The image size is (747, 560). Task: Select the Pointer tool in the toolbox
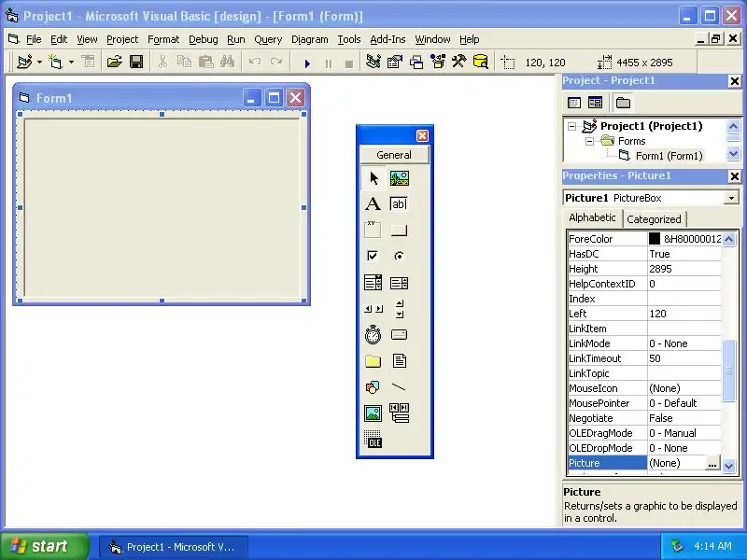(373, 178)
